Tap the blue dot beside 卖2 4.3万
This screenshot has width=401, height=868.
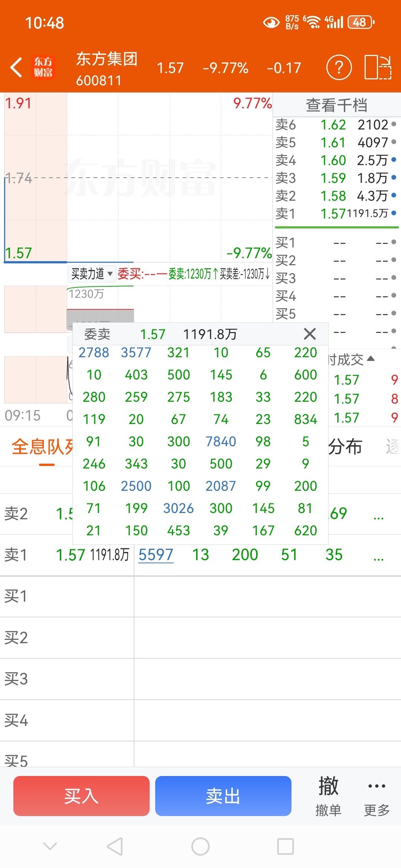point(394,195)
